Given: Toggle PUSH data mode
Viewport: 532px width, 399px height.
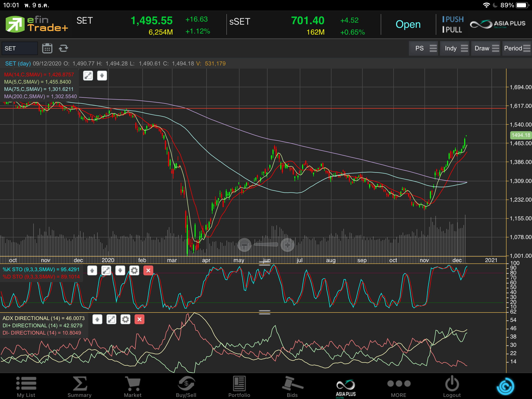Looking at the screenshot, I should (x=453, y=19).
